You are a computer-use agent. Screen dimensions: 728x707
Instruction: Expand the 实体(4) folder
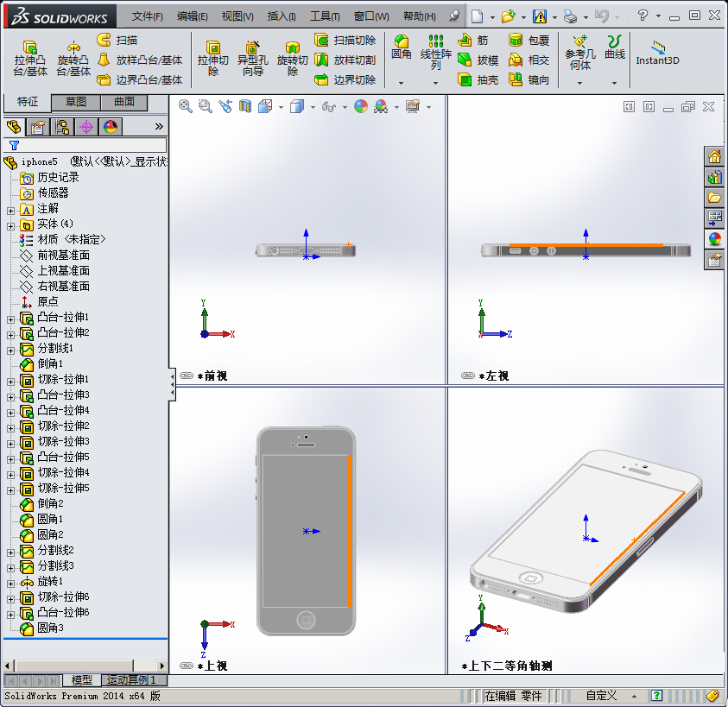pos(10,226)
